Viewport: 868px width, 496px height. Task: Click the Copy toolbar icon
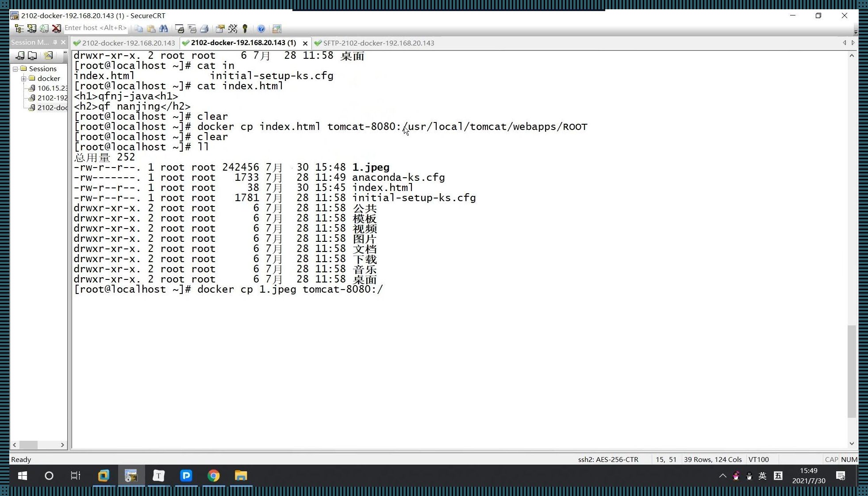coord(139,29)
